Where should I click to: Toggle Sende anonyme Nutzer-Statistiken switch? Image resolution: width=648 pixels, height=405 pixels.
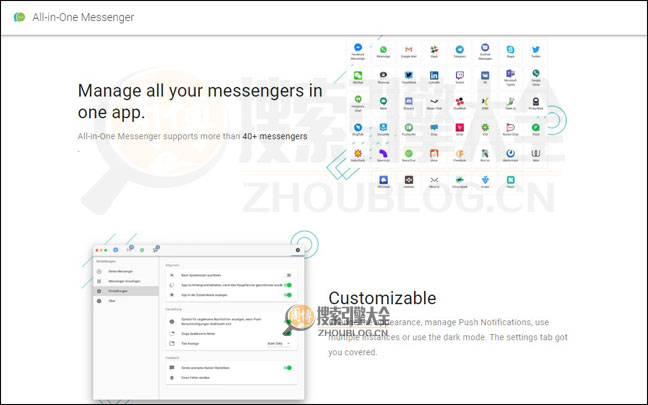[x=288, y=367]
